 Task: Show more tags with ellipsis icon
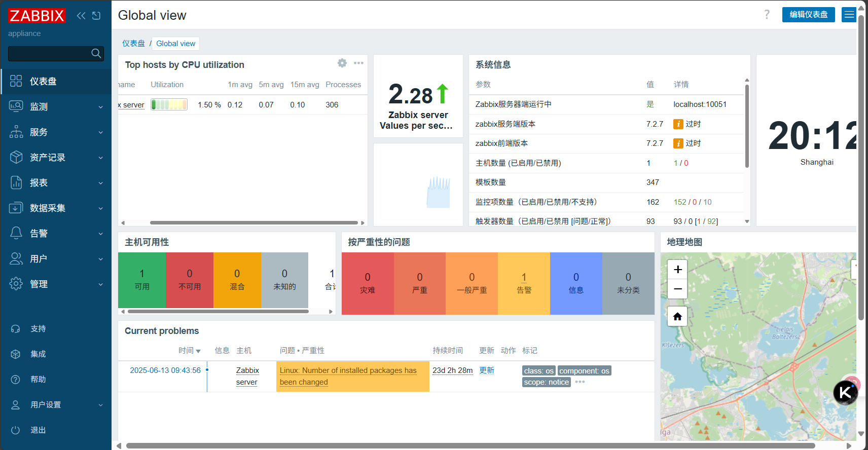(x=580, y=382)
